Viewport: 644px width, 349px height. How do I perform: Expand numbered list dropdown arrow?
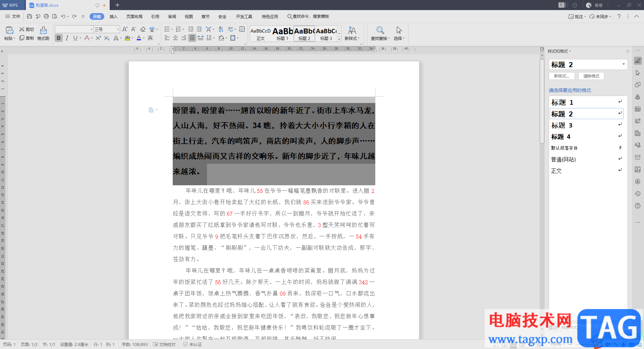183,29
